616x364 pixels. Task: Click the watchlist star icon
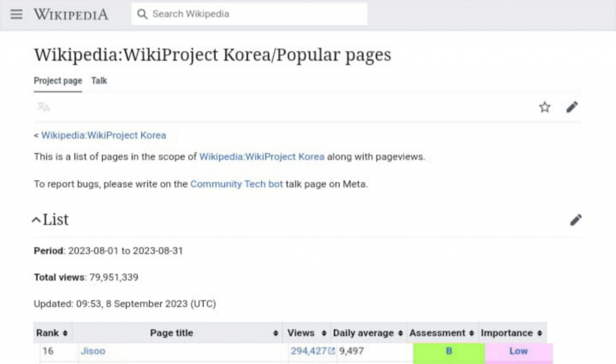coord(544,107)
